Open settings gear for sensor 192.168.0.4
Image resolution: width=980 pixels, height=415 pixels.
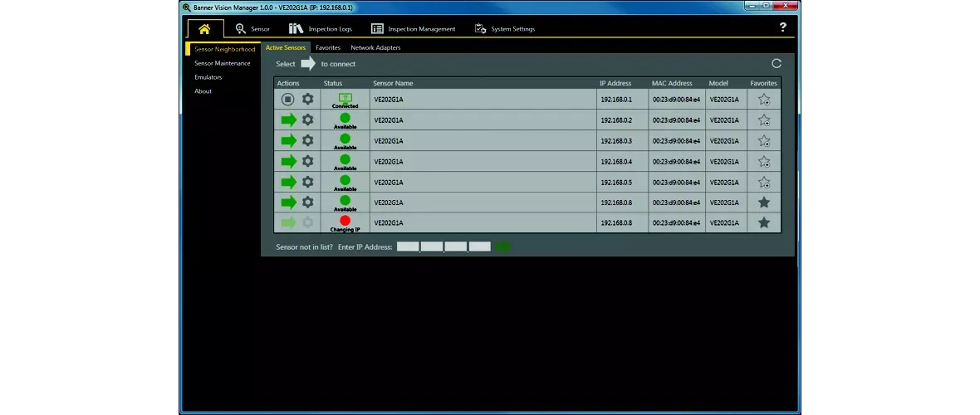(307, 161)
